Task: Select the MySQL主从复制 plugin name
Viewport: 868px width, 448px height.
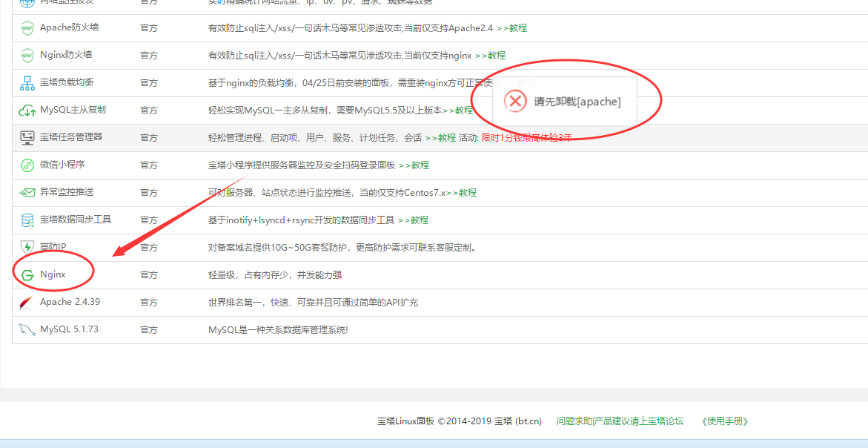Action: (x=73, y=110)
